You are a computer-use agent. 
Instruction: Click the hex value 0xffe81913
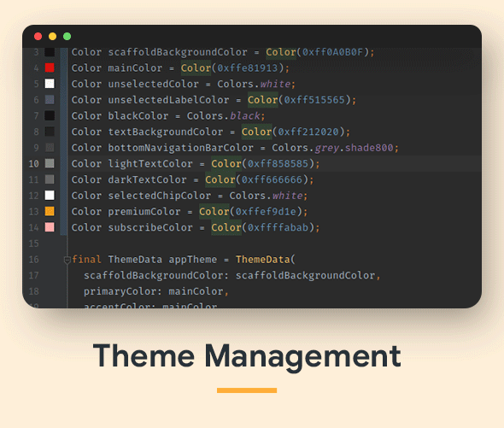247,68
